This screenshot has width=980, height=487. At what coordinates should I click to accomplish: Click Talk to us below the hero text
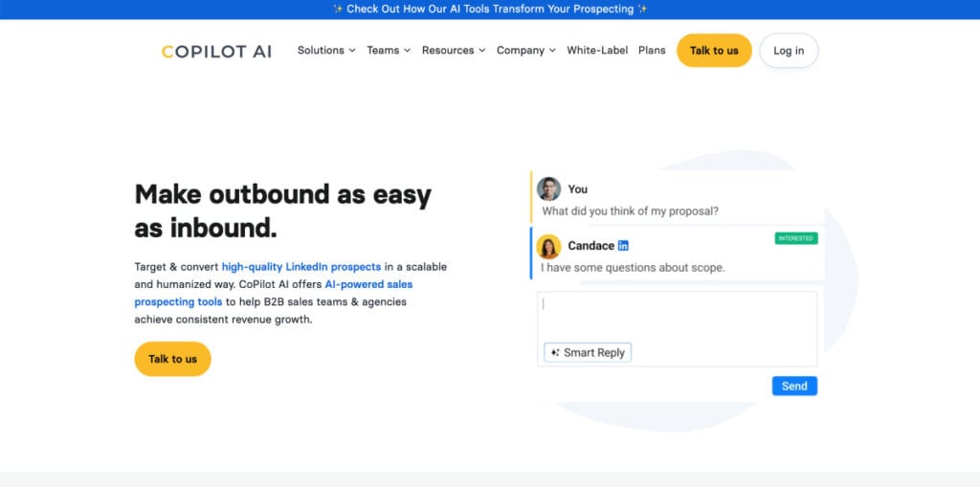(x=172, y=359)
